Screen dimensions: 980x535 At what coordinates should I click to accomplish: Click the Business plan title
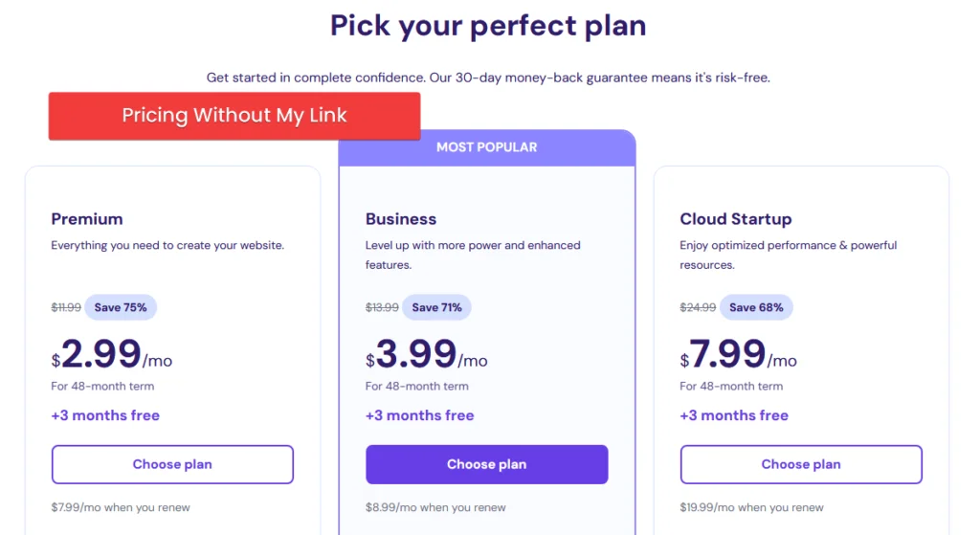point(401,219)
